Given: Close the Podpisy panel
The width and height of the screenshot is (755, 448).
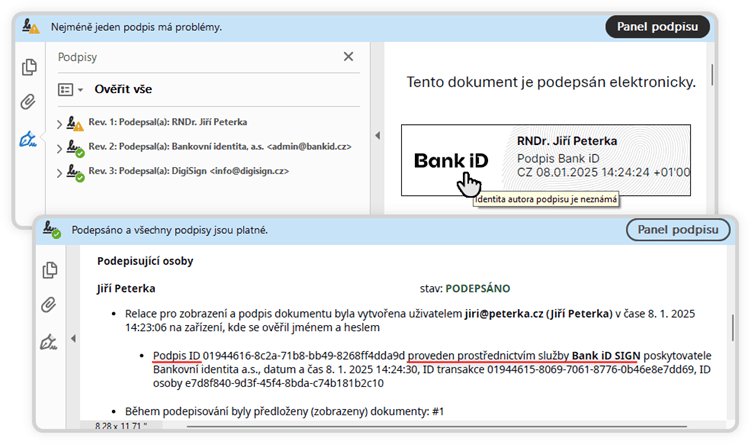Looking at the screenshot, I should pos(348,57).
